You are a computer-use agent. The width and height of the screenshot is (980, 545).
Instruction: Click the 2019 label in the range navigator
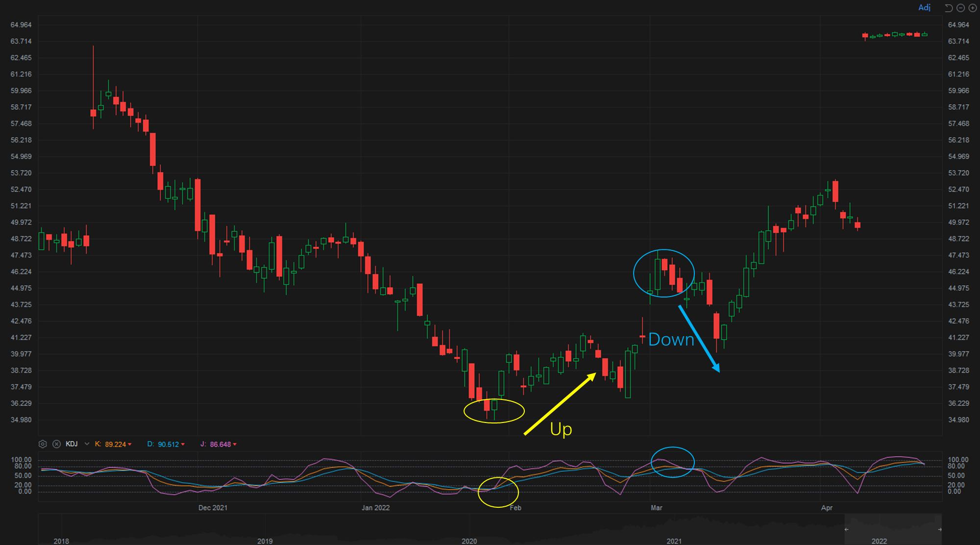[x=265, y=541]
